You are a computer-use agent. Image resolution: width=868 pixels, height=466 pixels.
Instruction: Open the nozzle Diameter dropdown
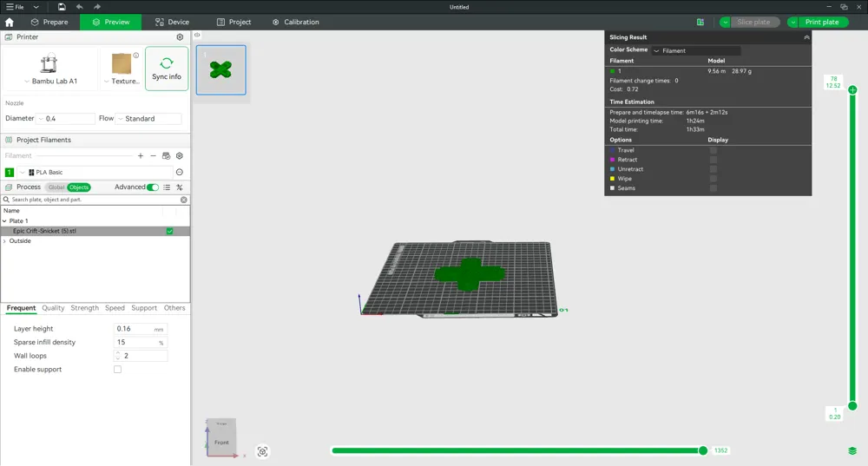pos(66,118)
